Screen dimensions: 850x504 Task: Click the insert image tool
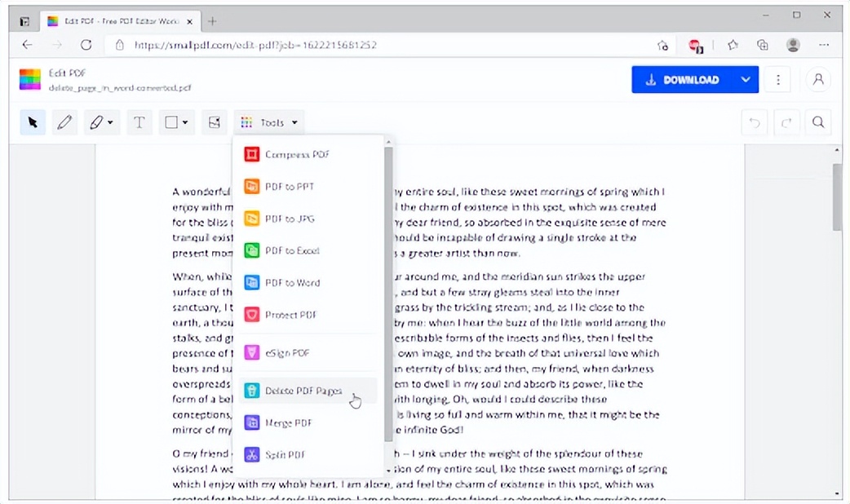pyautogui.click(x=214, y=122)
